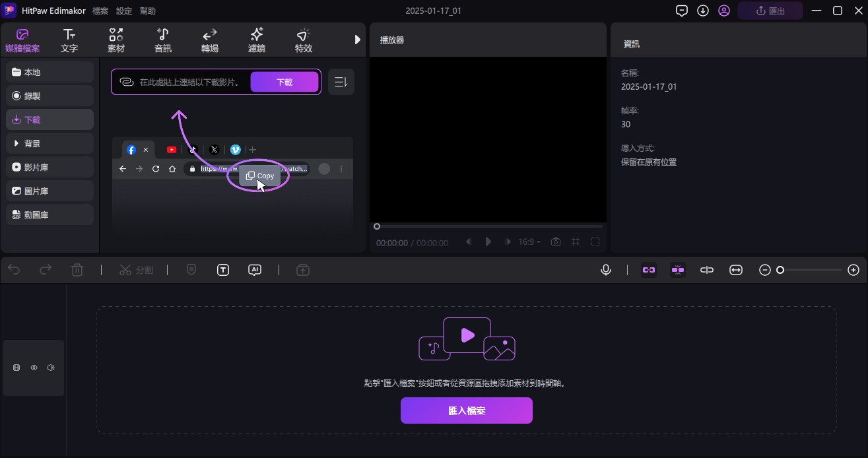Open the 16:9 aspect ratio dropdown
Screen dimensions: 868x458
(x=529, y=242)
